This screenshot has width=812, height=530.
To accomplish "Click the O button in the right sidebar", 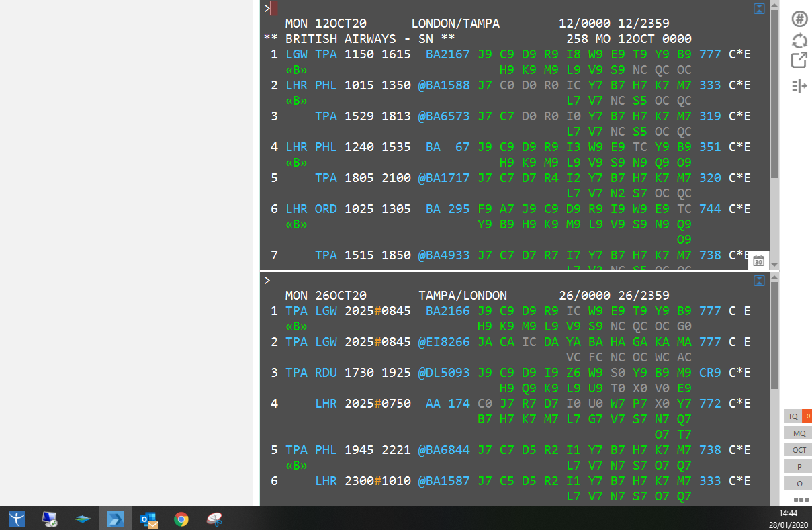I will pyautogui.click(x=799, y=484).
